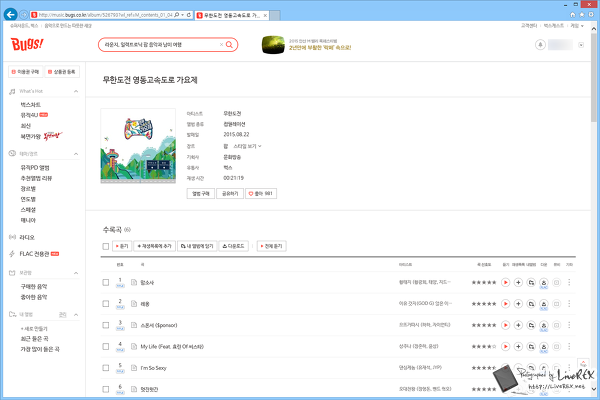This screenshot has height=400, width=600.
Task: Open 라디오 in the sidebar
Action: 27,237
